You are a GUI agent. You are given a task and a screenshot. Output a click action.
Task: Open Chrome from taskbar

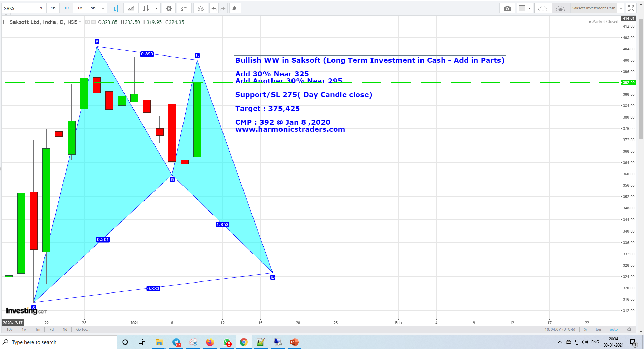[244, 342]
